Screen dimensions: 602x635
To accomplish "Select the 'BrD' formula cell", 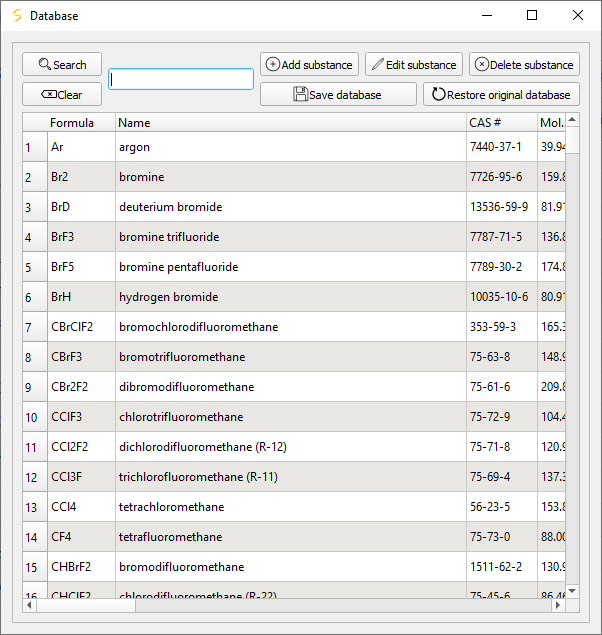I will click(x=81, y=207).
